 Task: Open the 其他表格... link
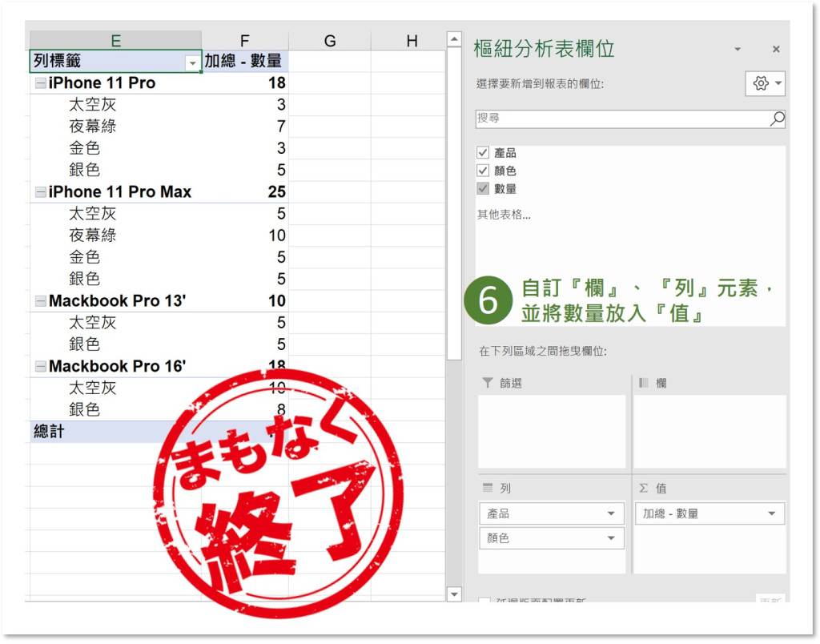[x=504, y=215]
